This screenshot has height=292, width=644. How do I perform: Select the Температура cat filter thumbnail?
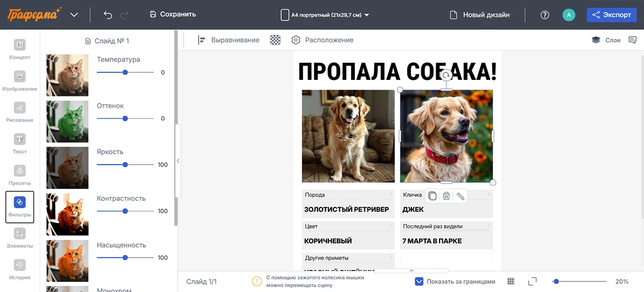(68, 75)
